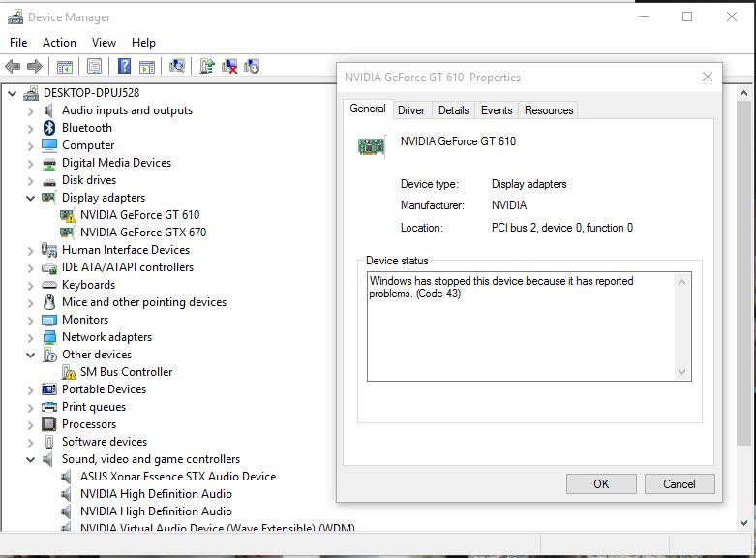Select NVIDIA GeForce GT 610 tree item
The image size is (756, 558).
139,215
